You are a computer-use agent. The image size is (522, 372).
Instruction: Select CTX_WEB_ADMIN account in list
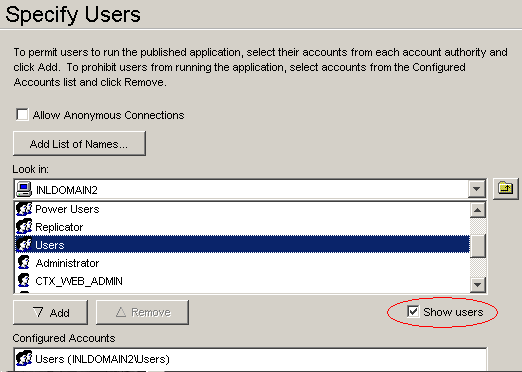[x=242, y=281]
